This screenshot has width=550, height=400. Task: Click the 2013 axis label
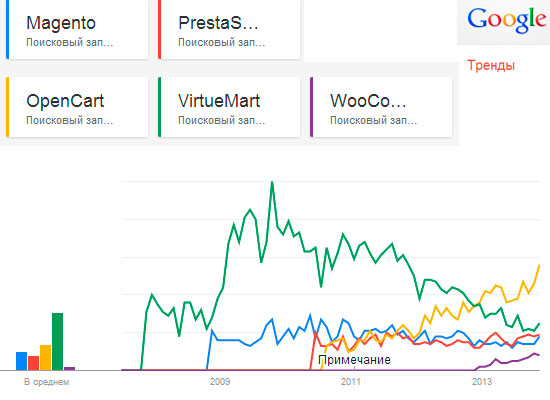[482, 382]
